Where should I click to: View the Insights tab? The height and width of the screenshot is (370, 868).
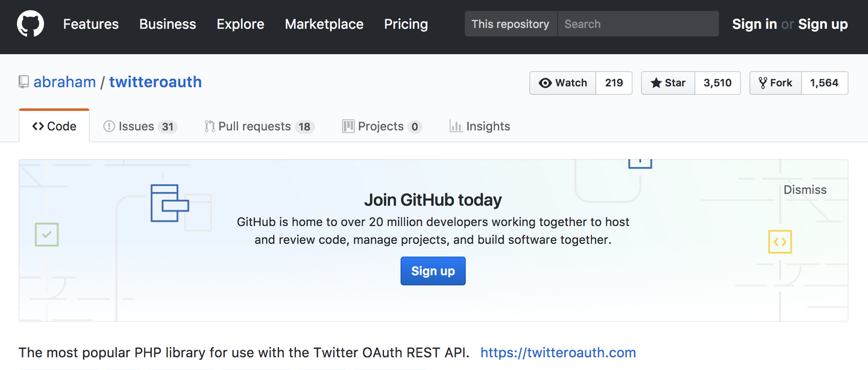pyautogui.click(x=480, y=127)
